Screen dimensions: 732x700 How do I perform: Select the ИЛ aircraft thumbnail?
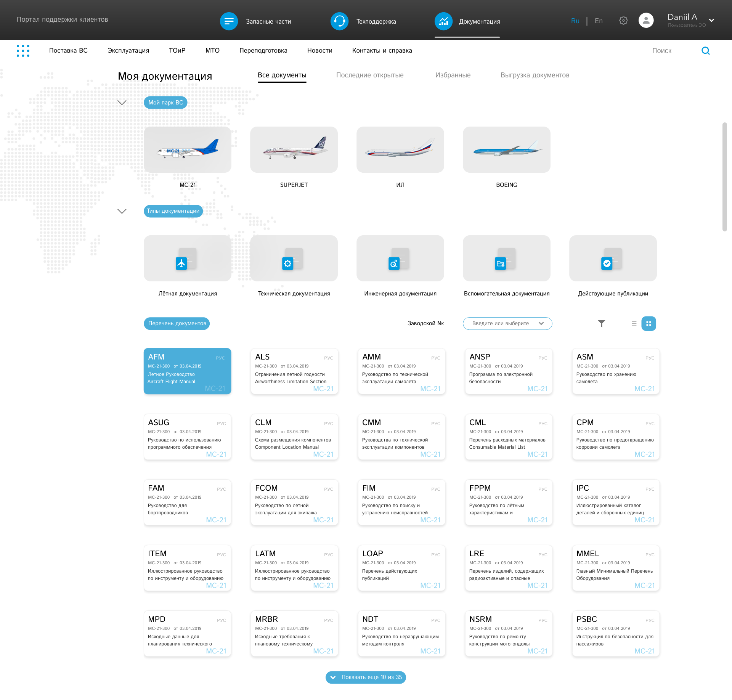(400, 149)
